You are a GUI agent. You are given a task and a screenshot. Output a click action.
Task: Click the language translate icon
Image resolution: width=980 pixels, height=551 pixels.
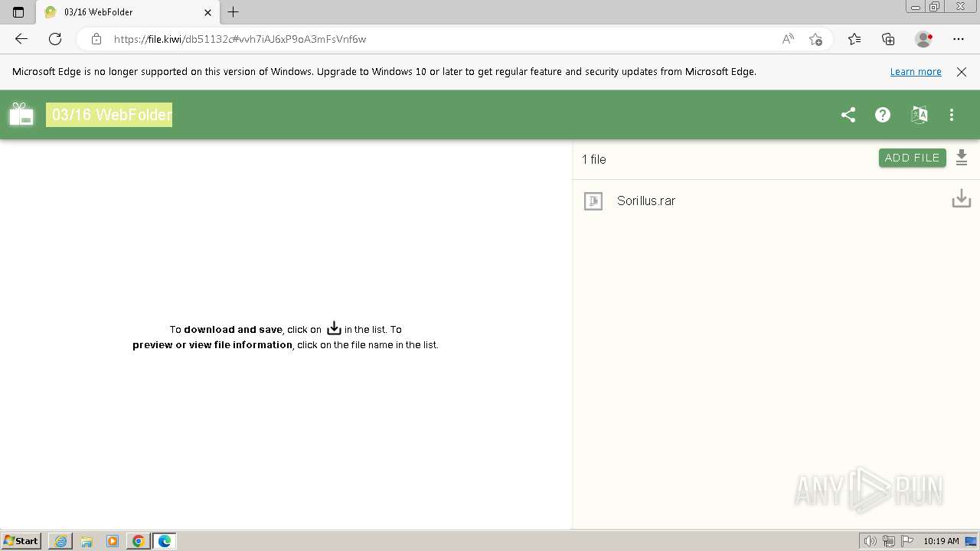click(919, 115)
